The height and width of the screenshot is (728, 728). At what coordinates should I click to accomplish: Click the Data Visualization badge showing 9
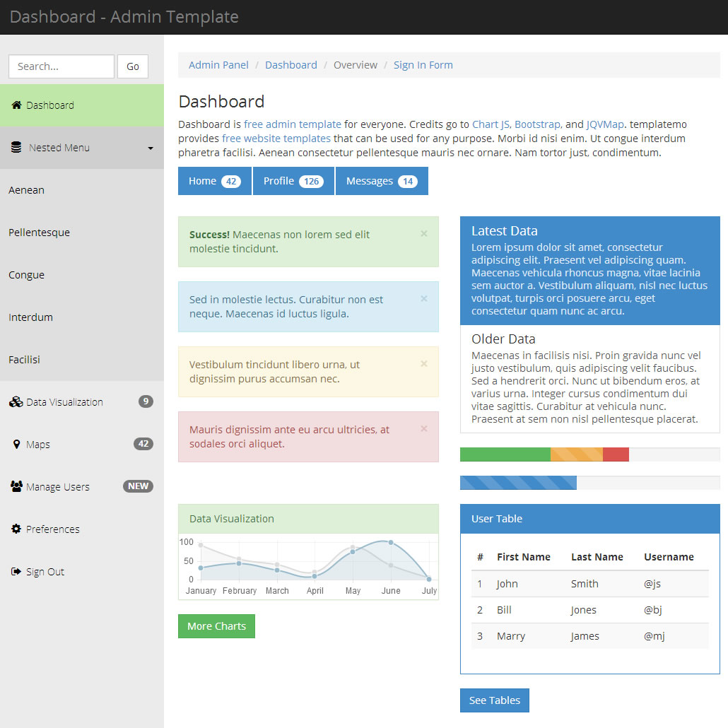(x=145, y=401)
